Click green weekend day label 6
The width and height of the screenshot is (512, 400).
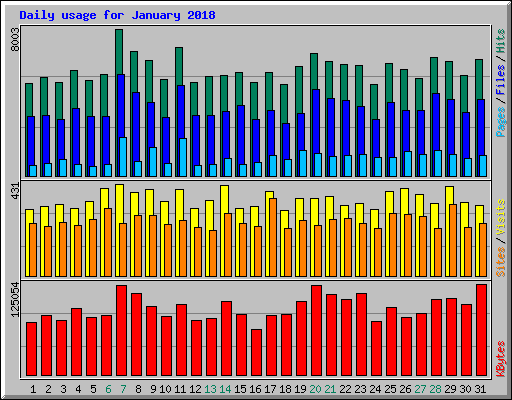[108, 389]
